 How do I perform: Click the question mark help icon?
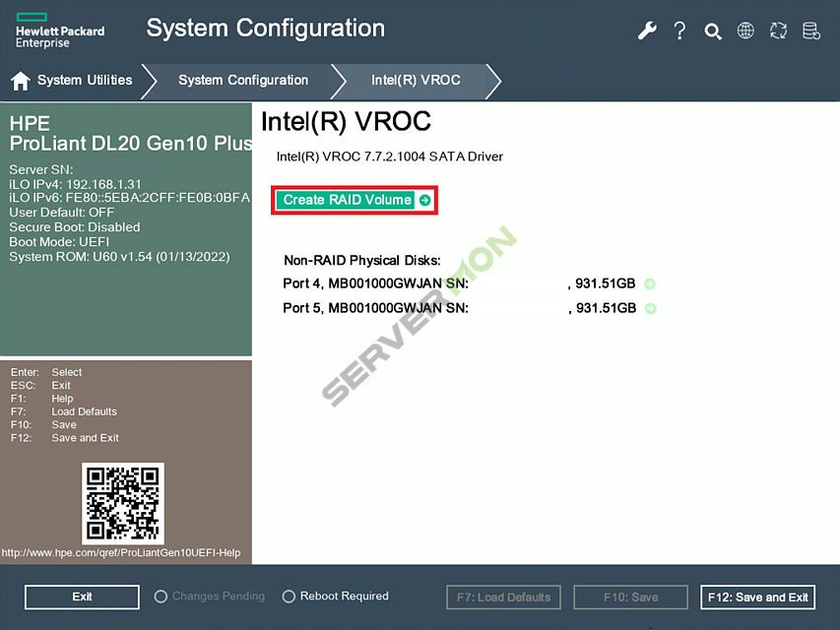679,31
